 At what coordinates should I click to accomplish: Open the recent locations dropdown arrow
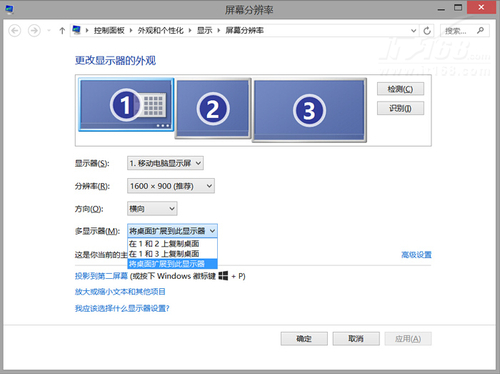point(49,31)
